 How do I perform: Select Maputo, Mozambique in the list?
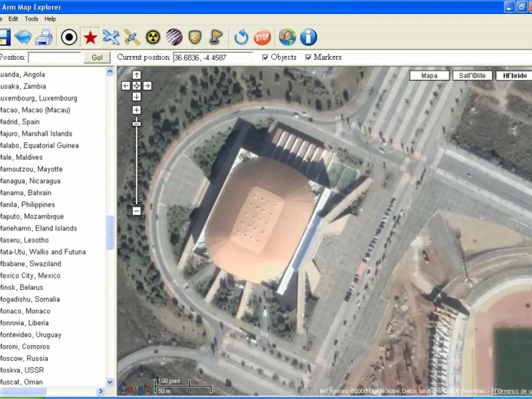point(32,217)
